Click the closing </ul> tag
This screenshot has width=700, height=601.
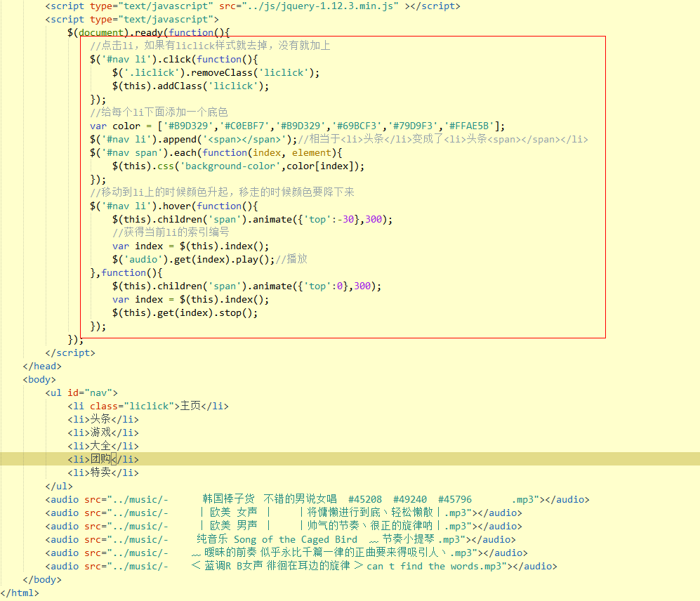58,487
